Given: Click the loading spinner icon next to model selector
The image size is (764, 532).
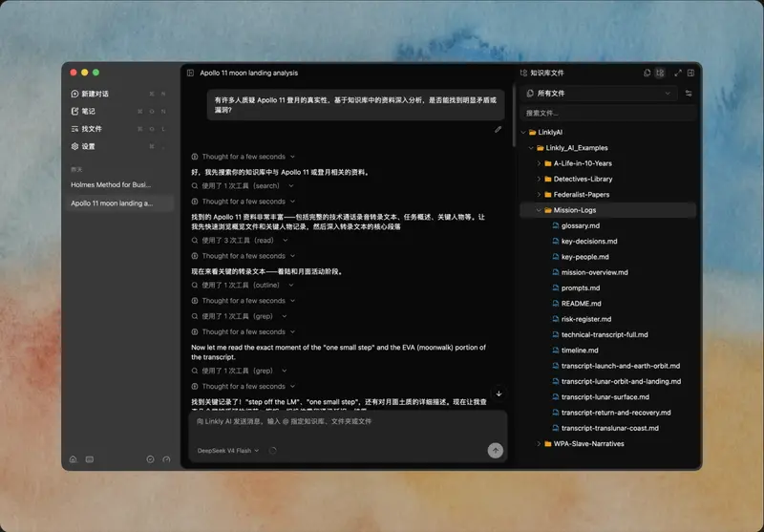Looking at the screenshot, I should click(x=272, y=451).
